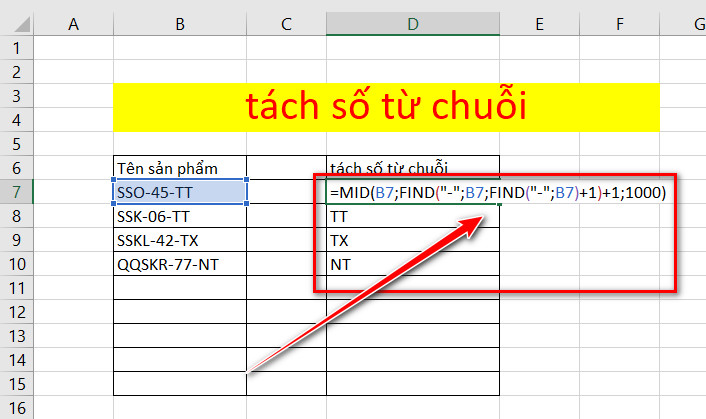Click the 'Tên sản phẩm' header cell
The image size is (706, 419).
tap(180, 167)
